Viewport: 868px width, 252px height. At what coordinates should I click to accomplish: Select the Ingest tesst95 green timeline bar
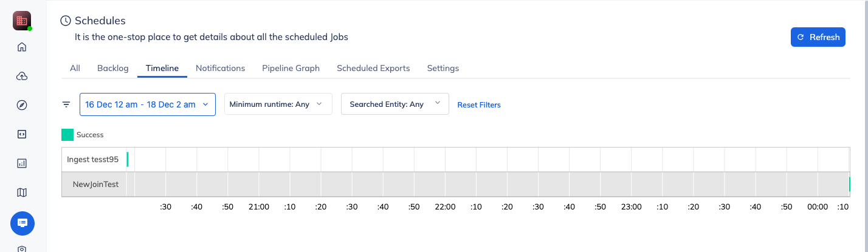point(128,159)
